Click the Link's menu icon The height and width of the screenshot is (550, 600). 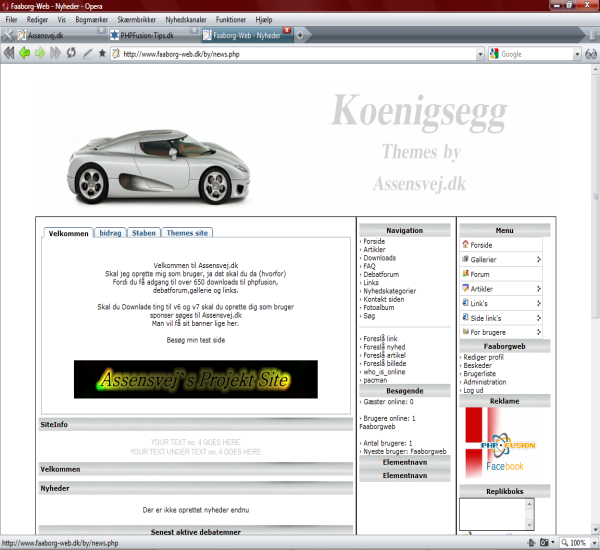[x=465, y=302]
